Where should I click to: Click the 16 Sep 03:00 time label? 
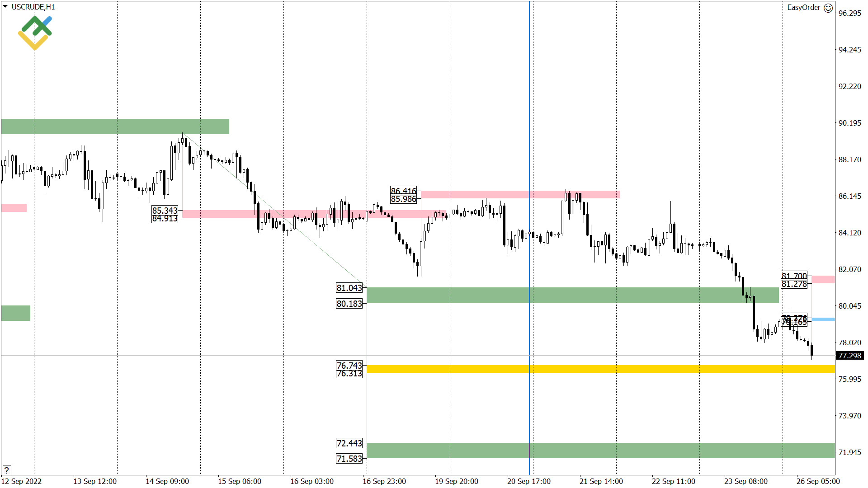[312, 481]
